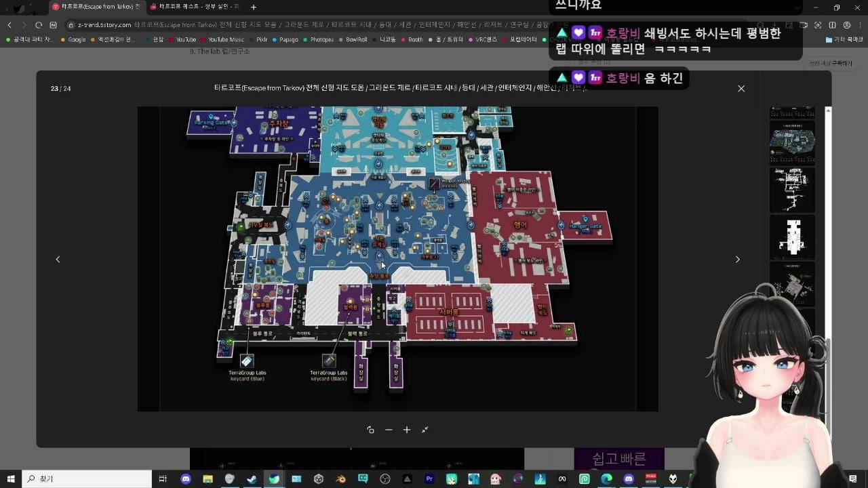Image resolution: width=868 pixels, height=488 pixels.
Task: Open the Papago bookmark
Action: point(285,40)
